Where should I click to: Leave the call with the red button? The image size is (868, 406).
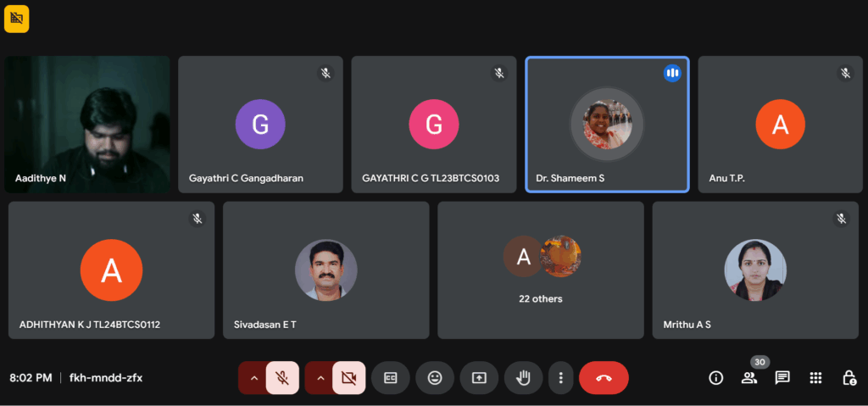click(x=604, y=378)
